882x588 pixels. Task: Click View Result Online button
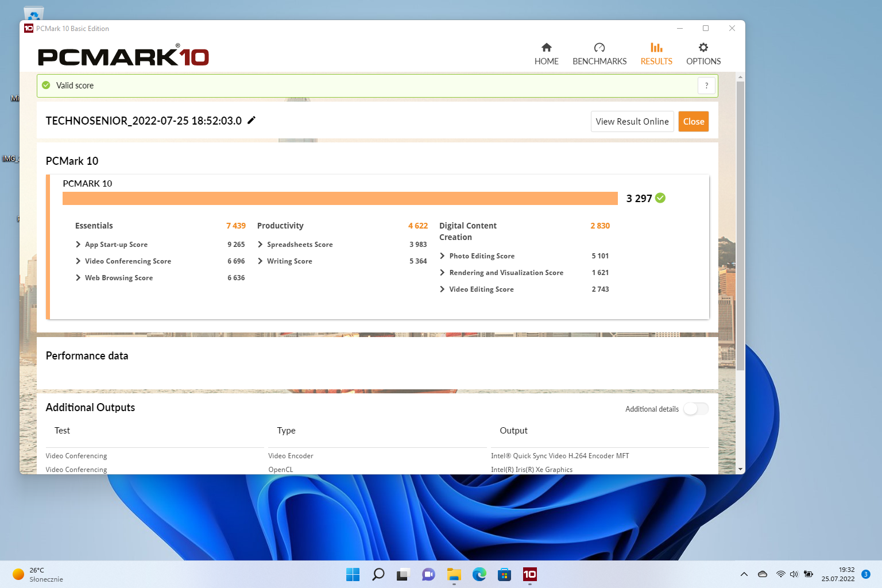tap(632, 122)
